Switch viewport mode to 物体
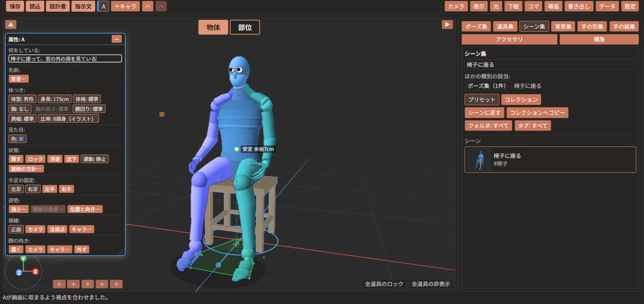The image size is (644, 304). (x=213, y=27)
